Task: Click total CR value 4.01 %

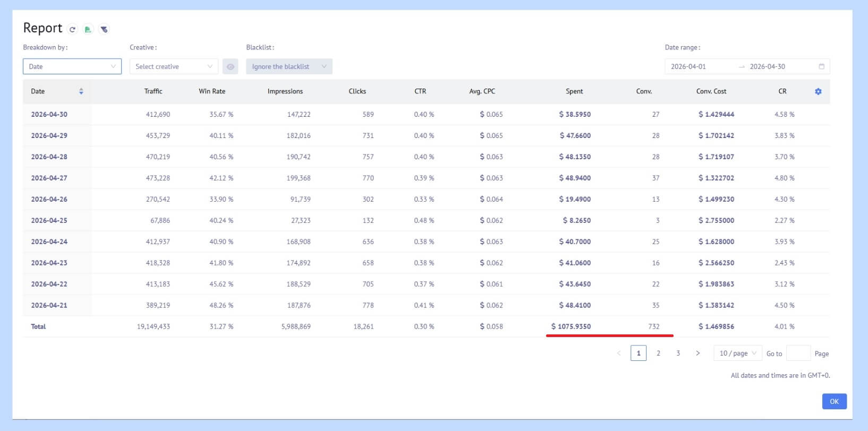Action: coord(785,326)
